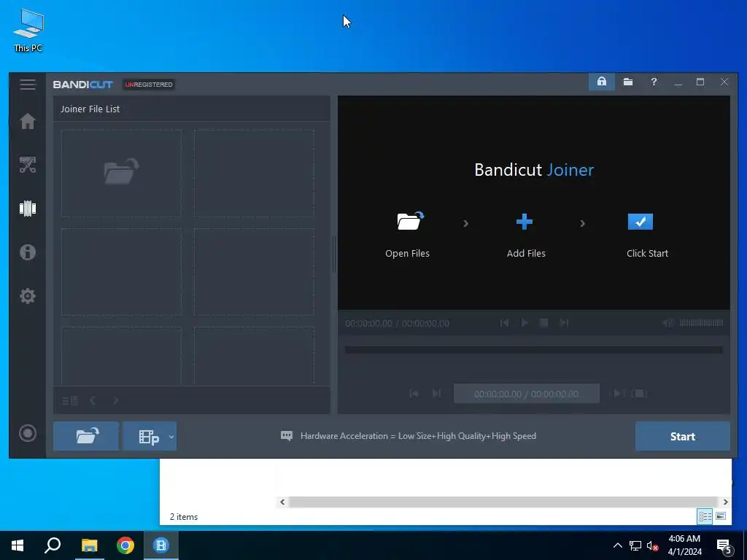This screenshot has width=747, height=560.
Task: Jump to previous frame in player
Action: tap(504, 323)
